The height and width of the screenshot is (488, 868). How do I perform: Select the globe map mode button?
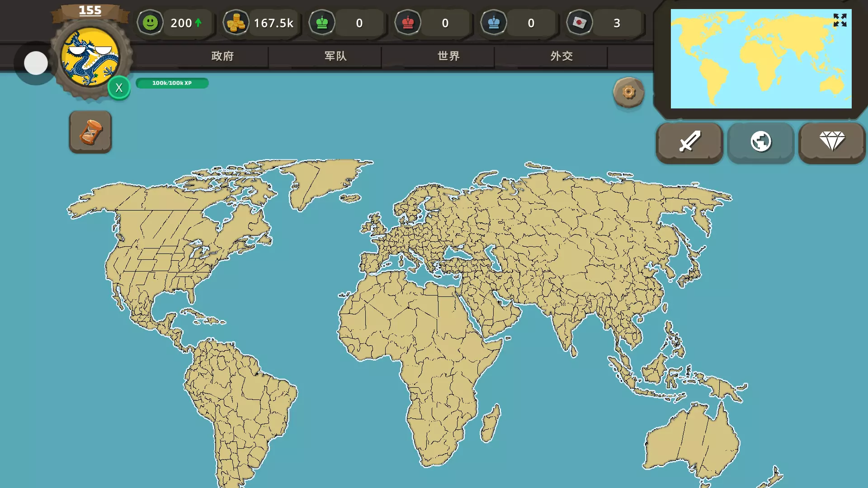(761, 142)
